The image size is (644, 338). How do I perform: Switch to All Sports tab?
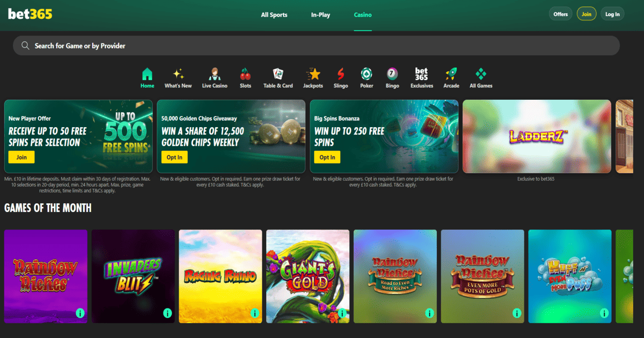(x=274, y=15)
